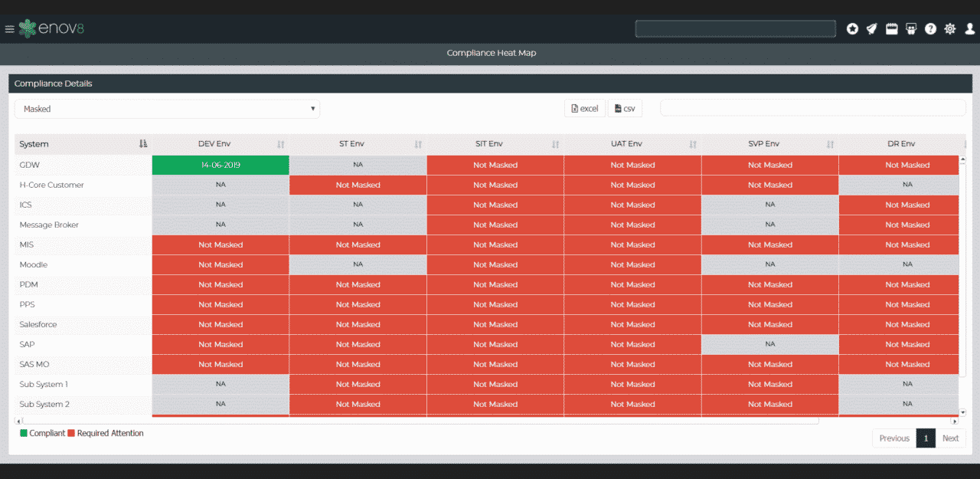Go to the Next page

[950, 438]
